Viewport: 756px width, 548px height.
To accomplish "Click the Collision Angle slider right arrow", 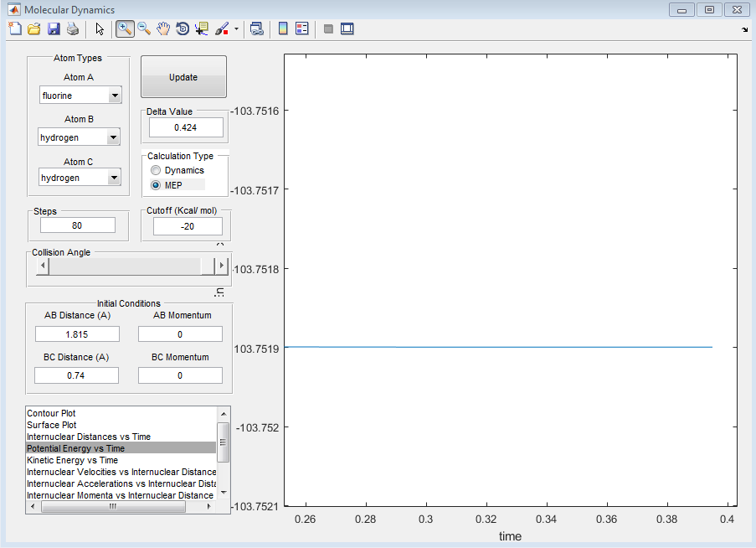I will point(221,266).
